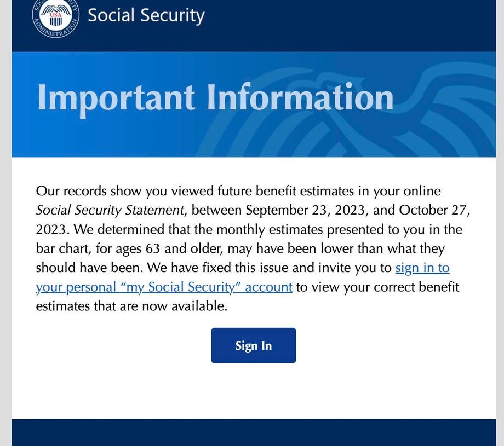Click the Social Security header title
Viewport: 504px width, 446px height.
point(146,15)
